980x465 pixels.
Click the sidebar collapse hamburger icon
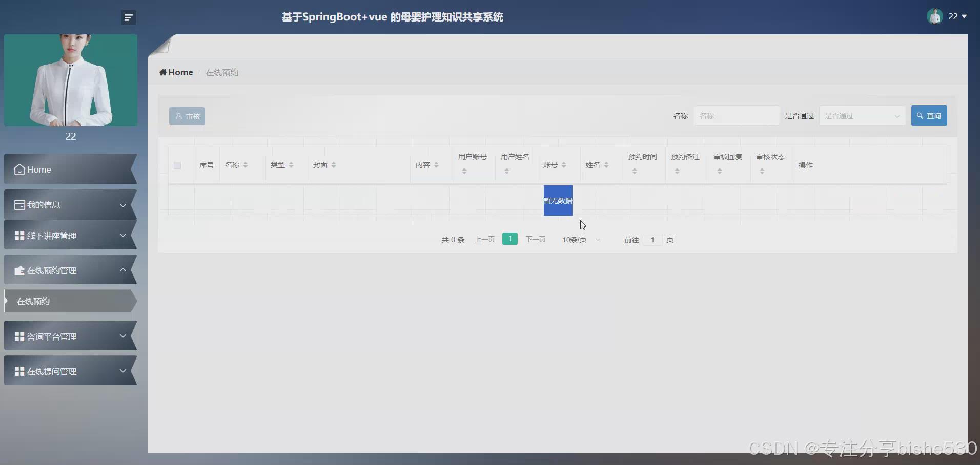(128, 17)
